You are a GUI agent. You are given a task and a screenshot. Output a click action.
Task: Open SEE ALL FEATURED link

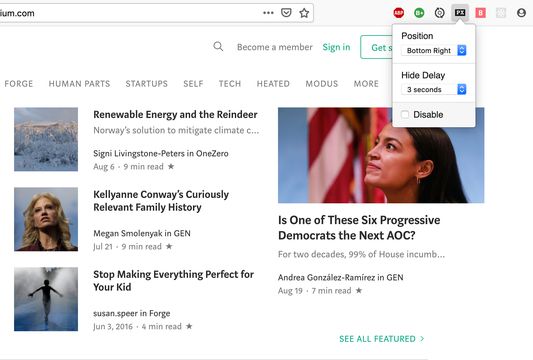(x=381, y=339)
